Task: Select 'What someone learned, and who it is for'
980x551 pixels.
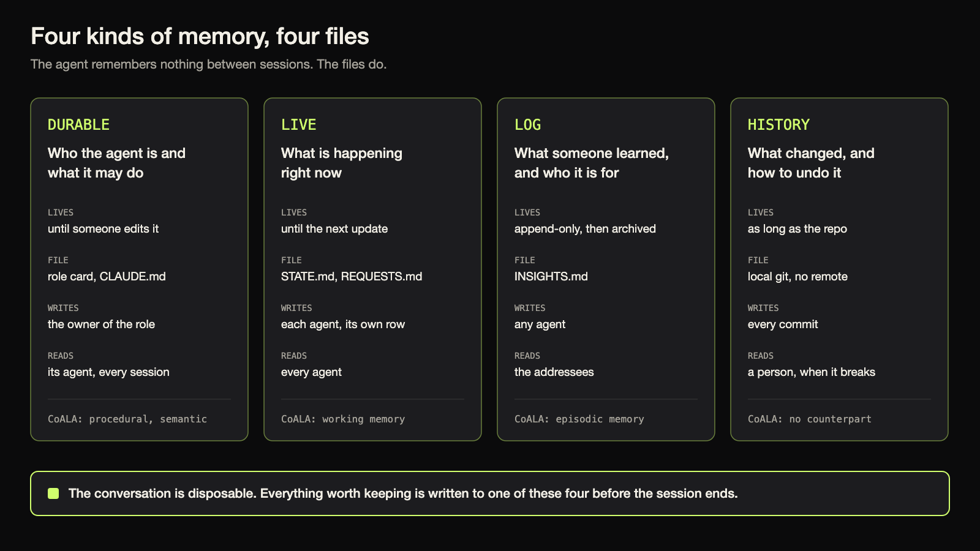Action: pos(592,163)
